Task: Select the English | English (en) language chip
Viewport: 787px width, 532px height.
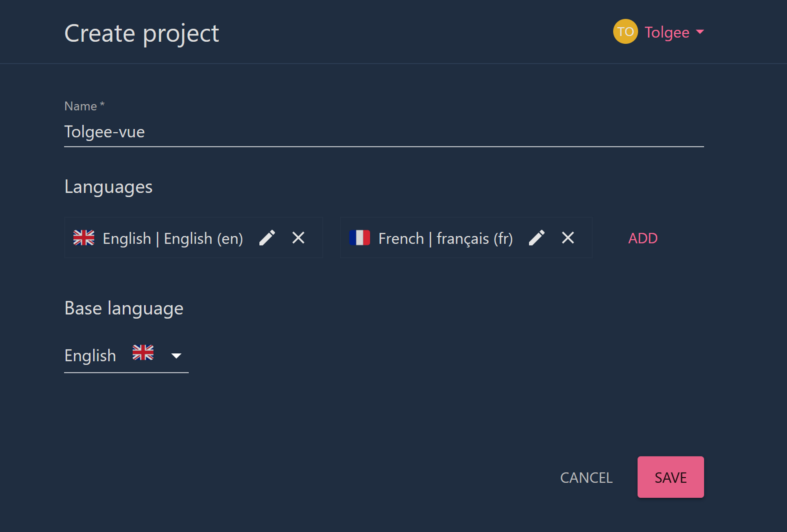Action: [x=172, y=238]
